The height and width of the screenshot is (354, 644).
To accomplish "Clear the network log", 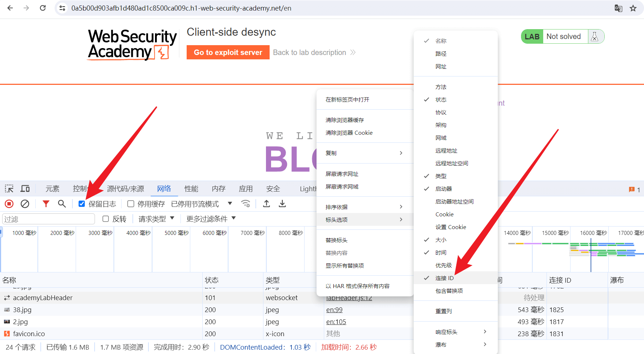I will click(25, 204).
